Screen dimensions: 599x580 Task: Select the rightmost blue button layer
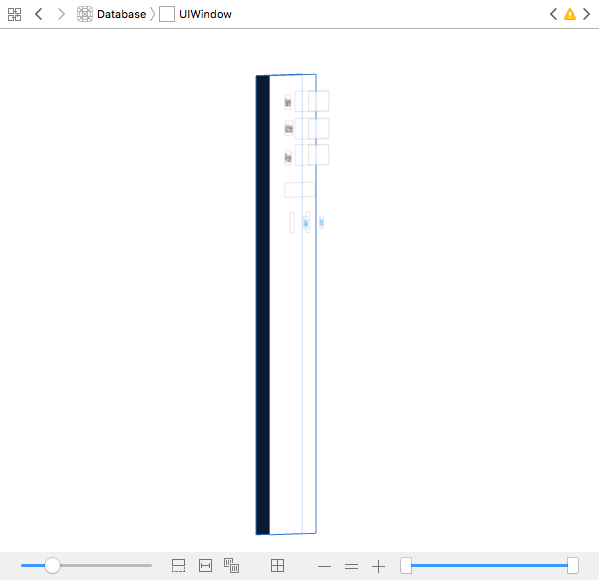point(322,222)
